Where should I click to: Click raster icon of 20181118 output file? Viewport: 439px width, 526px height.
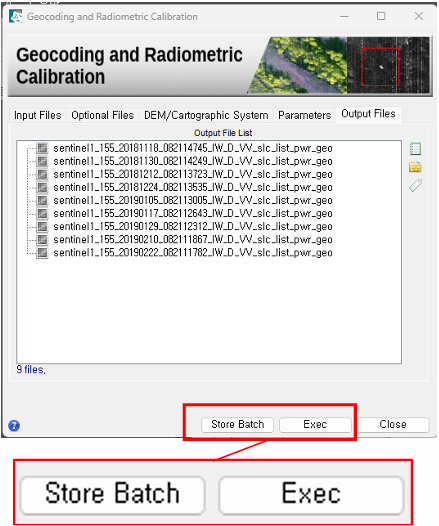point(42,148)
